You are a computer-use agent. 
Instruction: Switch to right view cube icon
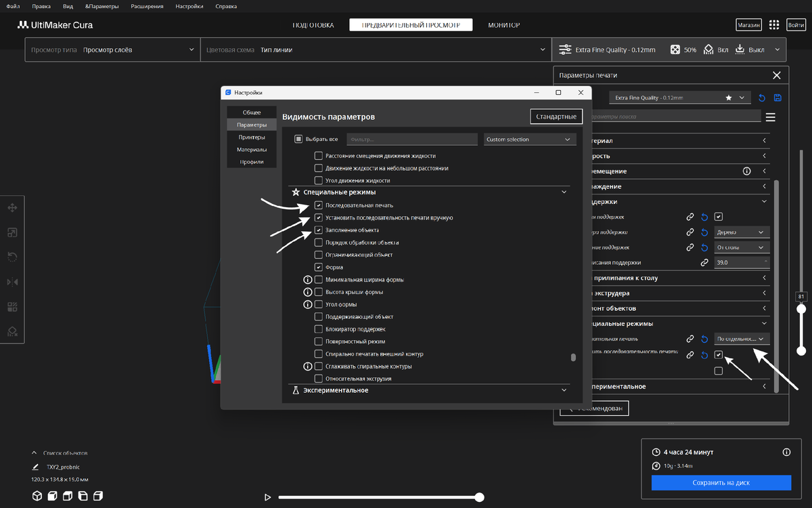[97, 496]
